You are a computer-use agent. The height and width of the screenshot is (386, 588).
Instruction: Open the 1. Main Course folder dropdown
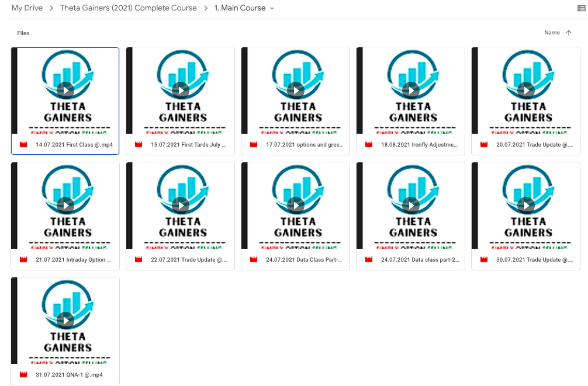pyautogui.click(x=272, y=9)
